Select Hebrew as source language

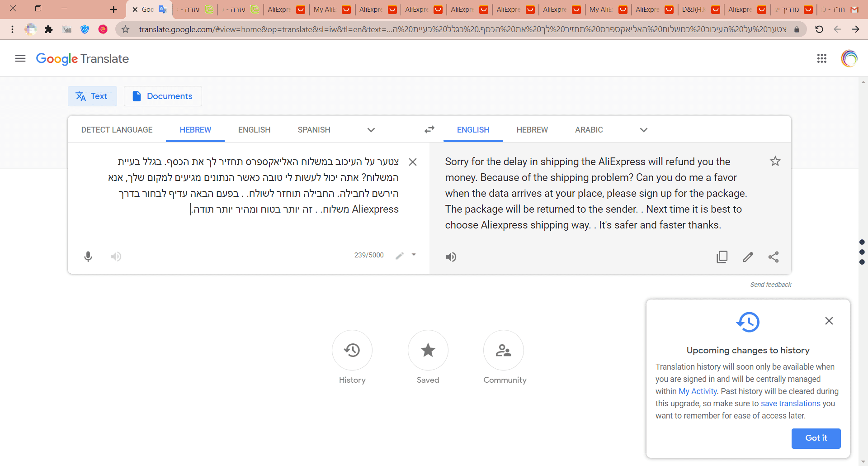pyautogui.click(x=195, y=130)
